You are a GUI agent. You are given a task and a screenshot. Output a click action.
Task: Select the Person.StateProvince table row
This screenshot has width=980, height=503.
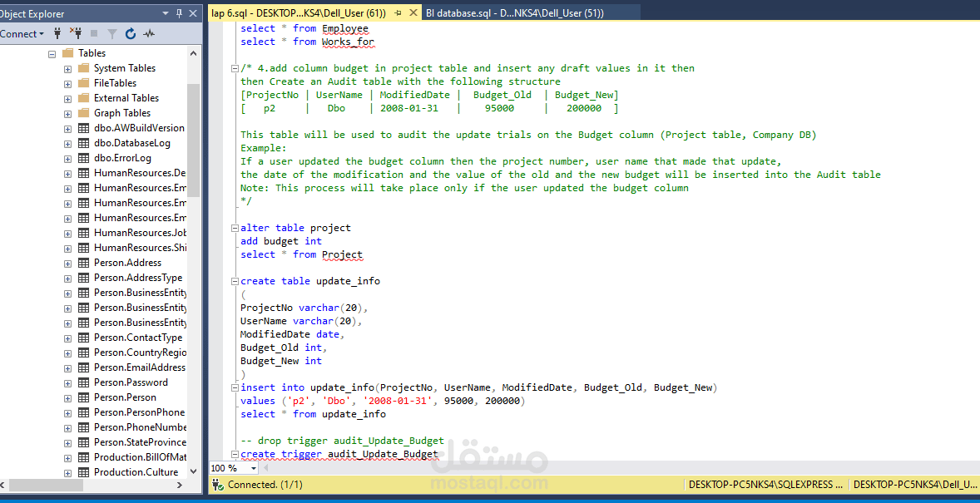(x=140, y=442)
